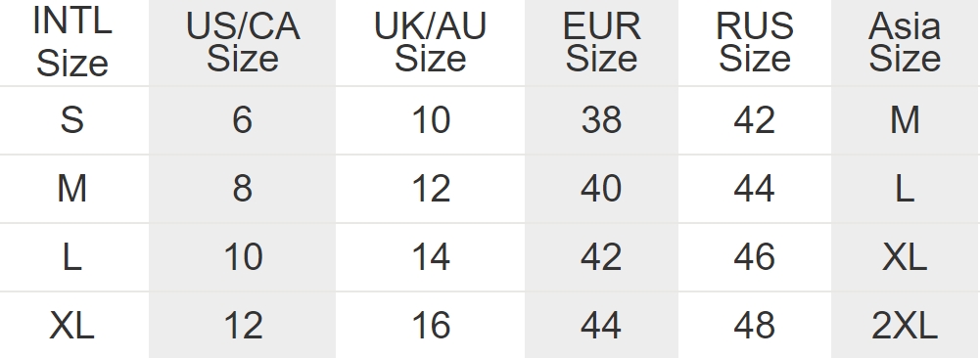Select EUR value 38
This screenshot has height=358, width=980.
pos(601,120)
